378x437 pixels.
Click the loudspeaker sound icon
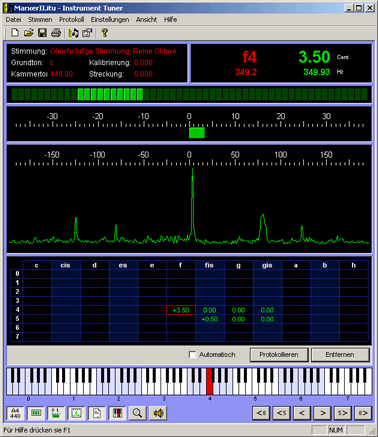[158, 413]
